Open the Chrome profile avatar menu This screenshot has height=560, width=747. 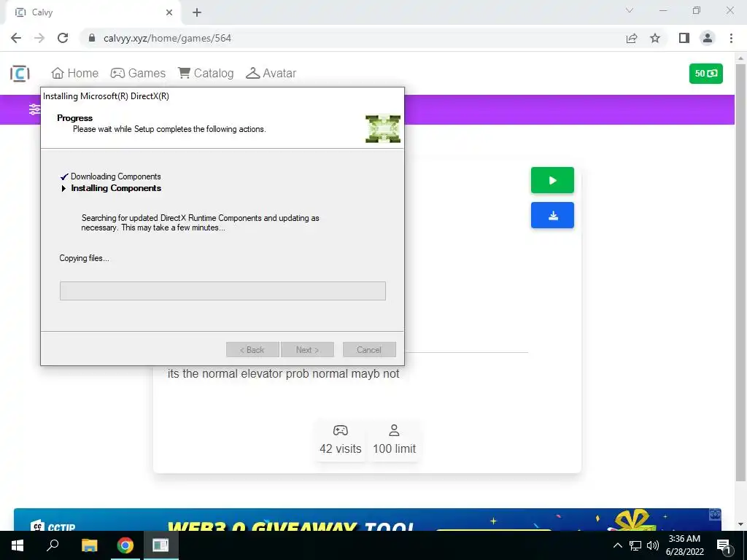(708, 38)
